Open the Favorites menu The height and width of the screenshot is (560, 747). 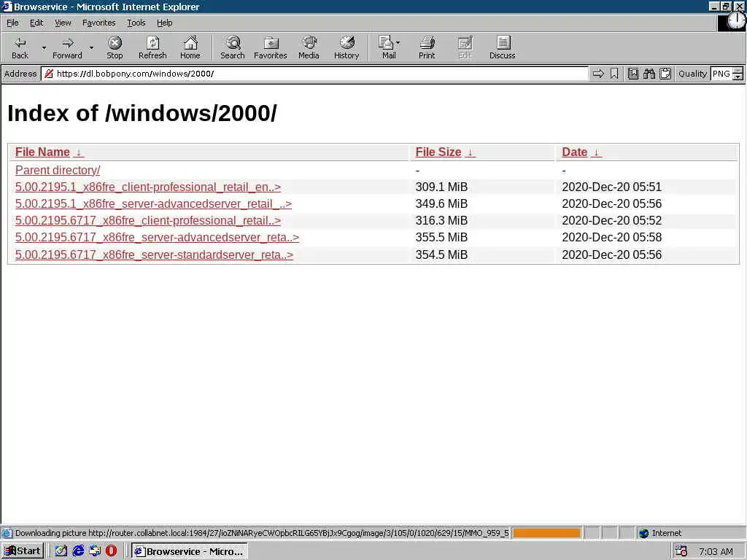98,23
